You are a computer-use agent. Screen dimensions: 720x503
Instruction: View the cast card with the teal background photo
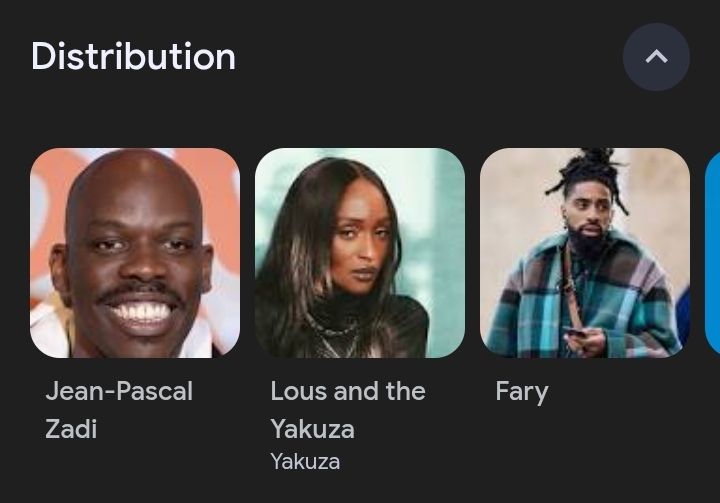[360, 253]
